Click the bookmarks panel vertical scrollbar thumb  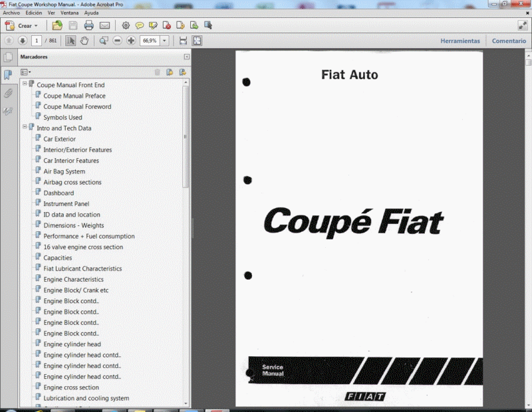tap(186, 137)
